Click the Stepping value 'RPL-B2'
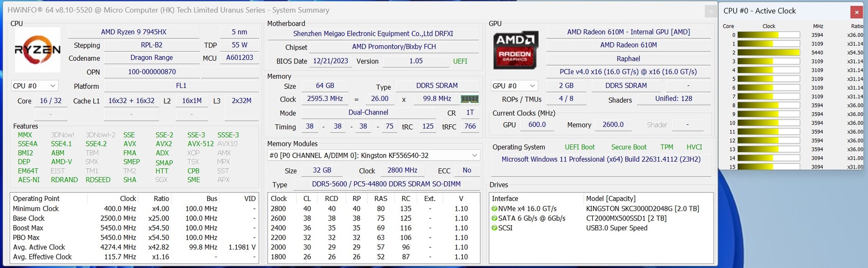 coord(151,45)
